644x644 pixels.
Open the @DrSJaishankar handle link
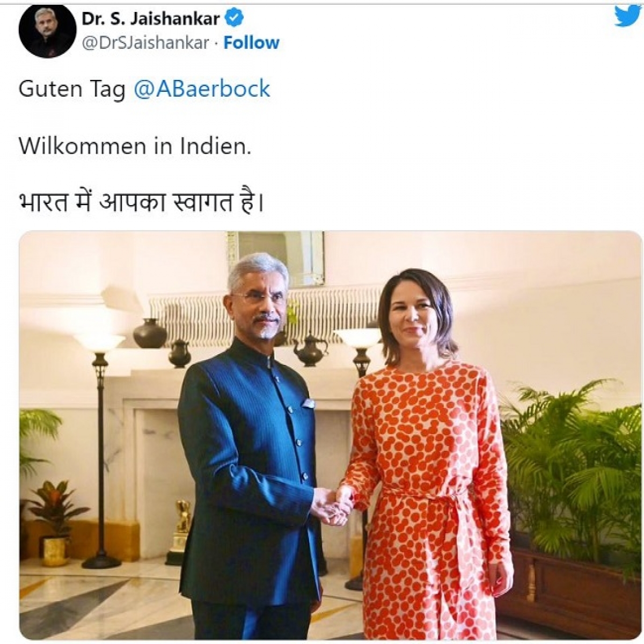(144, 43)
